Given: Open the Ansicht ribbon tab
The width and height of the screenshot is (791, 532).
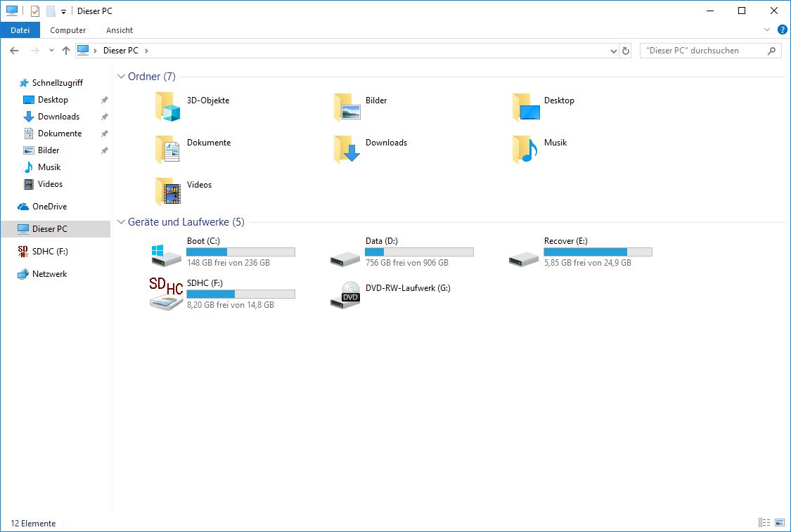Looking at the screenshot, I should click(x=120, y=30).
